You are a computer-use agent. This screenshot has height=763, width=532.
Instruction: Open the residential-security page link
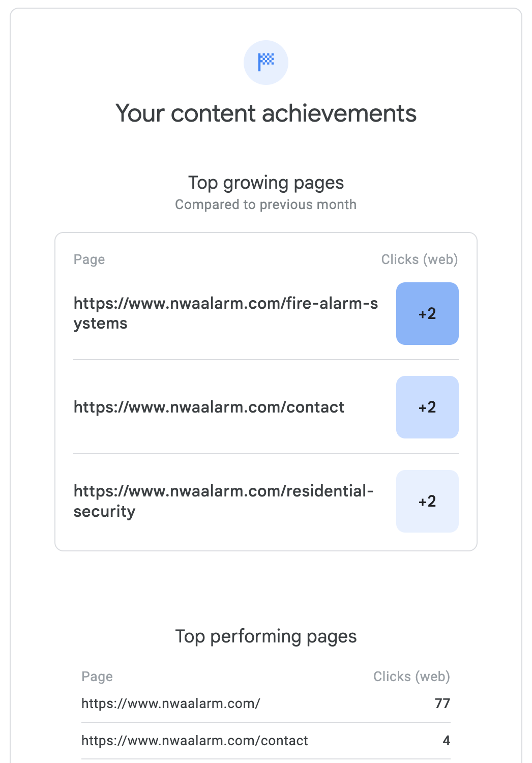223,501
